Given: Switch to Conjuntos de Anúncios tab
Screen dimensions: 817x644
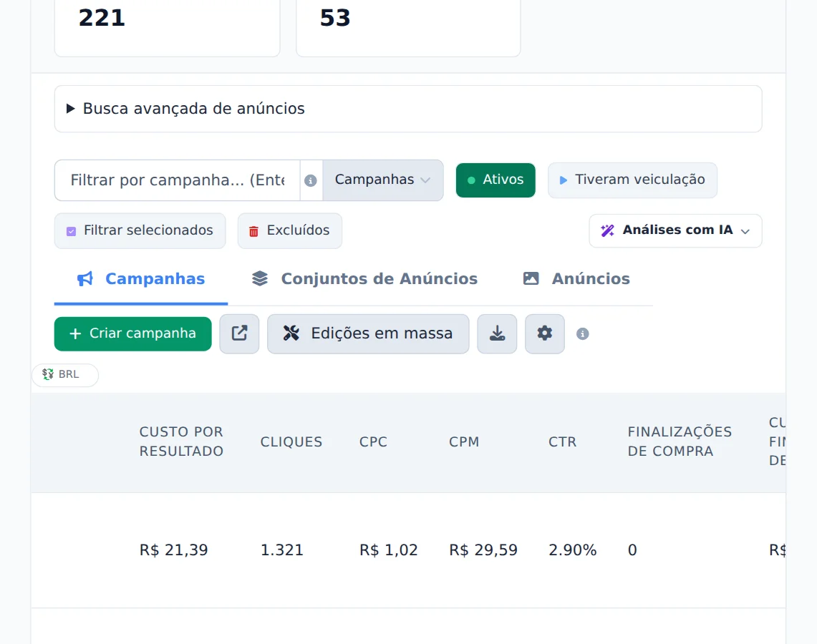Looking at the screenshot, I should point(364,279).
